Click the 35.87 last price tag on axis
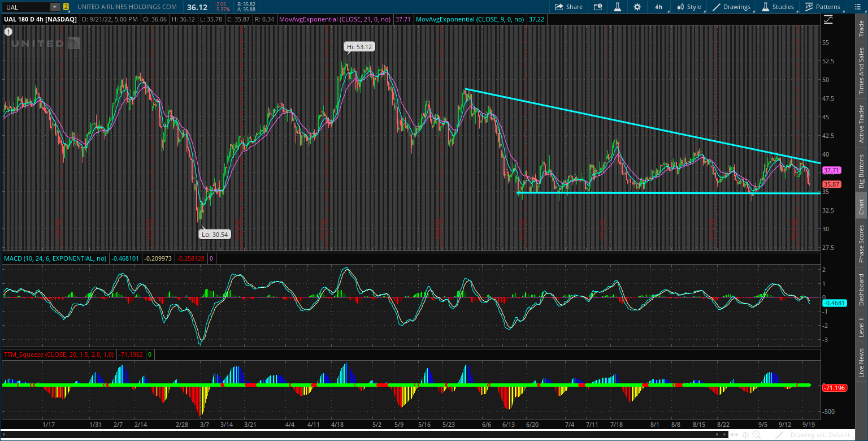 tap(831, 184)
